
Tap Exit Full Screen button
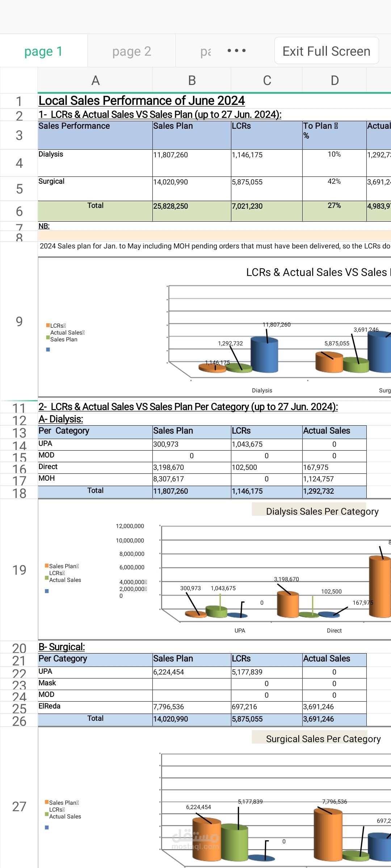[x=327, y=51]
